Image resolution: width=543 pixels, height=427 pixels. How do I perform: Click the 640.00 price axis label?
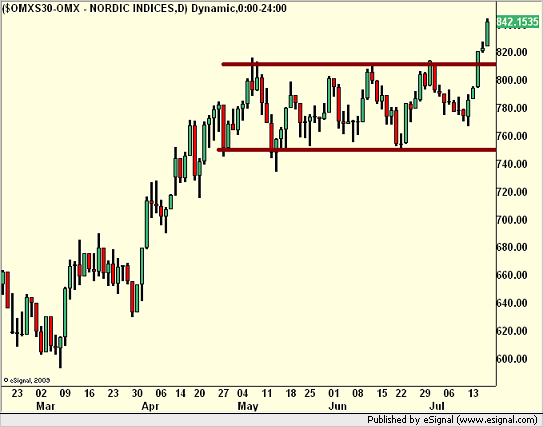tap(512, 303)
